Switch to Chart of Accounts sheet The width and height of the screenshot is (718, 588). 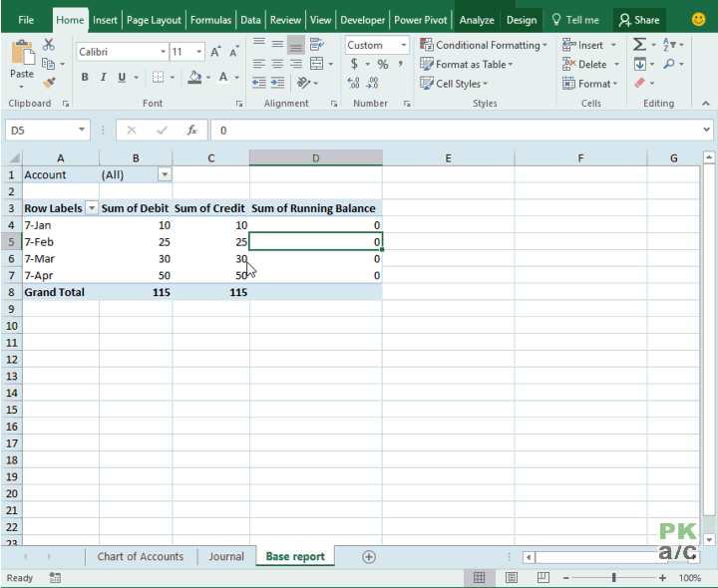point(141,556)
